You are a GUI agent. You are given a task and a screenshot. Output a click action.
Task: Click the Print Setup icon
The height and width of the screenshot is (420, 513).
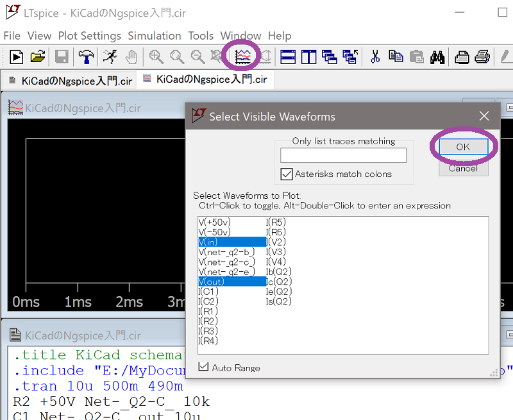[x=462, y=57]
